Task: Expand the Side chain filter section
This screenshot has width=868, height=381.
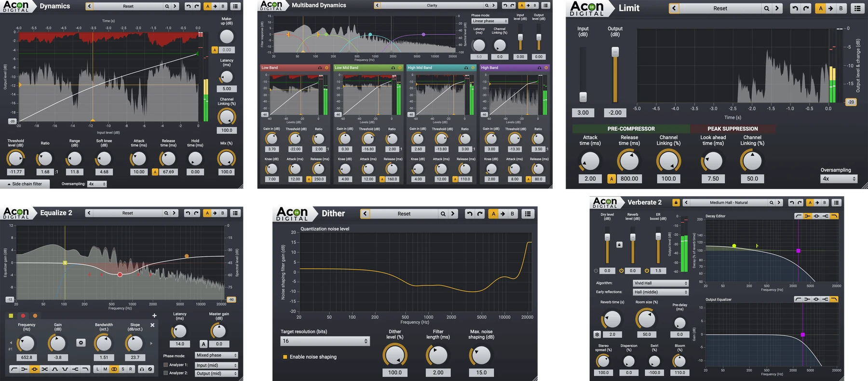Action: (x=25, y=184)
